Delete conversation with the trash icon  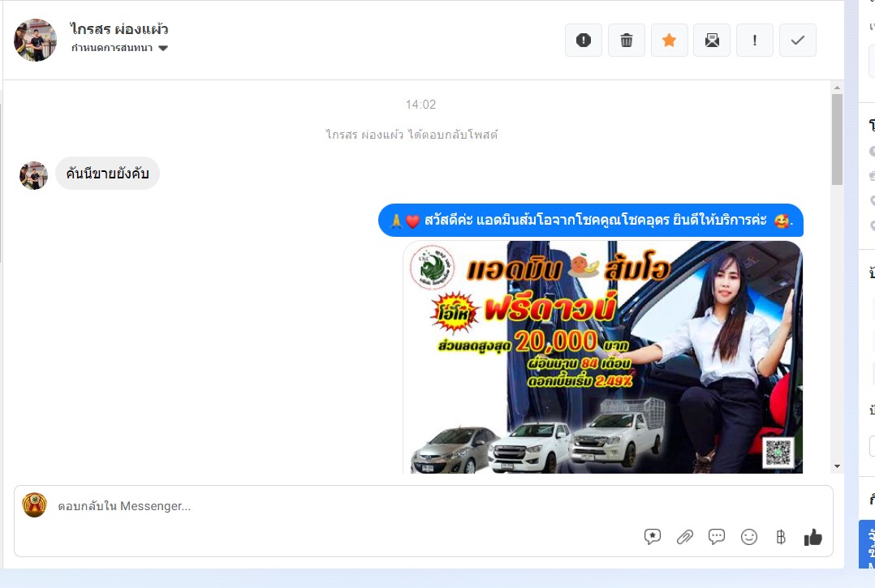pyautogui.click(x=626, y=40)
